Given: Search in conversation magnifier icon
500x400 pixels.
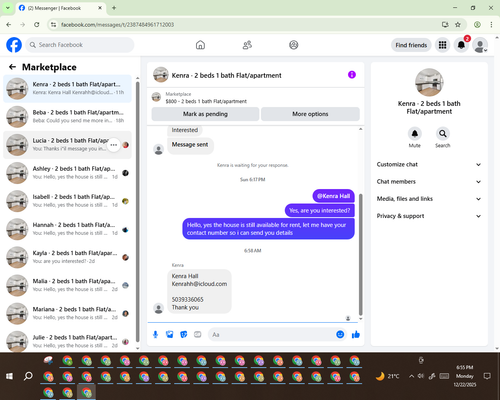Looking at the screenshot, I should click(x=443, y=134).
